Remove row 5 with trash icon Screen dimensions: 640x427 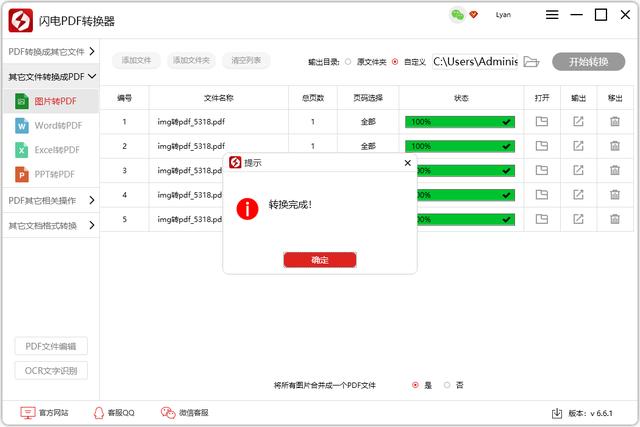[615, 219]
